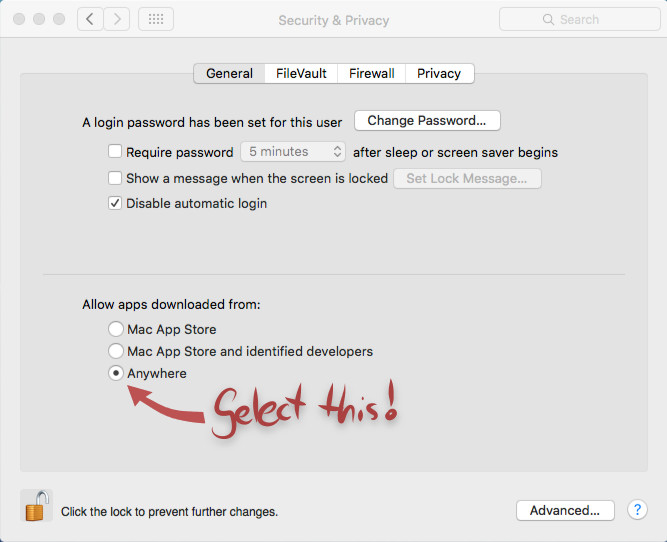667x542 pixels.
Task: Click 'Click the lock to prevent further changes' text
Action: pos(169,511)
